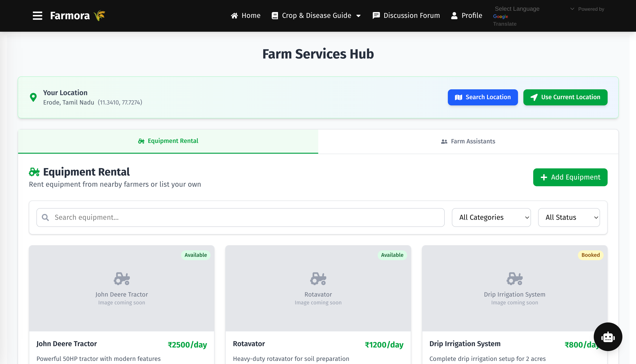
Task: Click the Farmora wheat logo
Action: pyautogui.click(x=99, y=15)
